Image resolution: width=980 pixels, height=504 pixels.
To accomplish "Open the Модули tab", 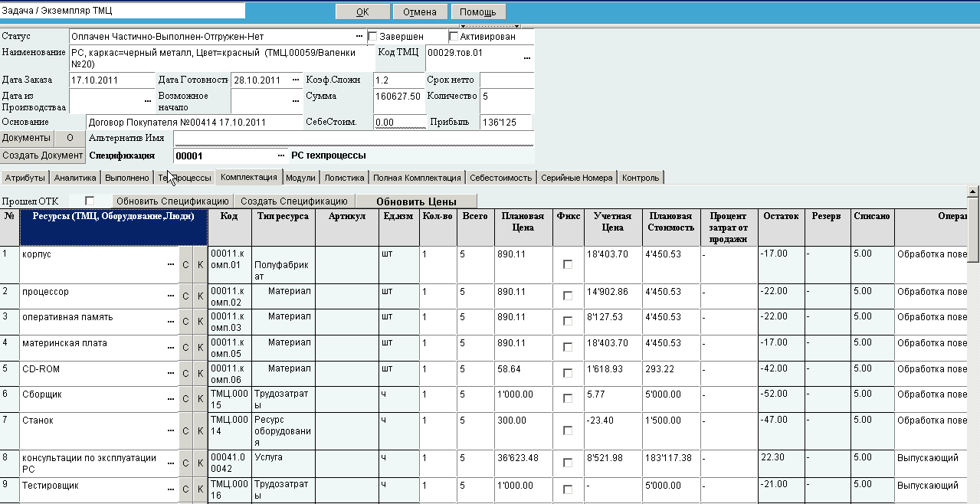I will click(300, 178).
